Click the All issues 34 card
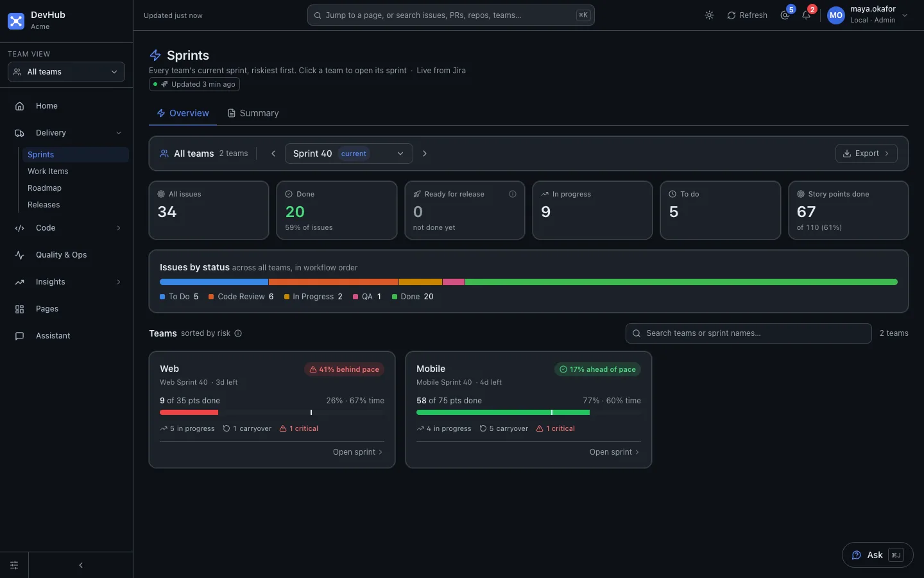Viewport: 924px width, 578px height. tap(209, 210)
